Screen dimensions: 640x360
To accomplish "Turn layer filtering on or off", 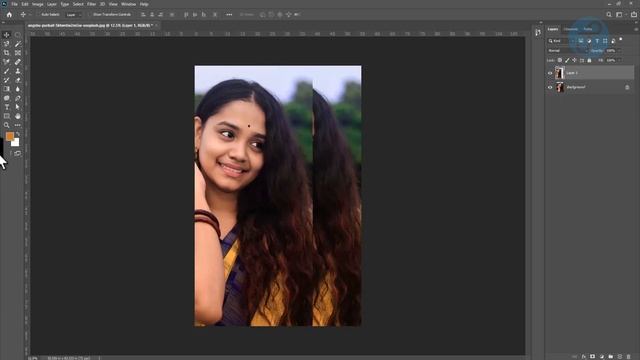I will click(621, 39).
